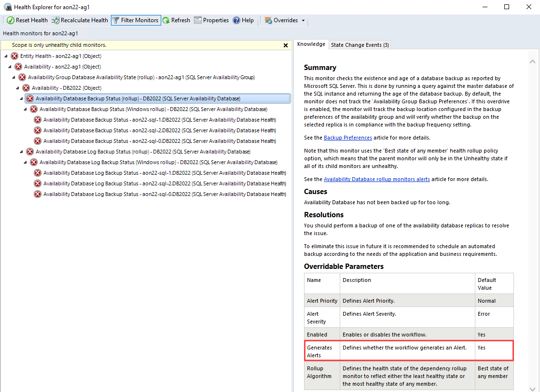Dismiss the unhealthy child monitors scope banner
The image size is (540, 392).
[286, 45]
